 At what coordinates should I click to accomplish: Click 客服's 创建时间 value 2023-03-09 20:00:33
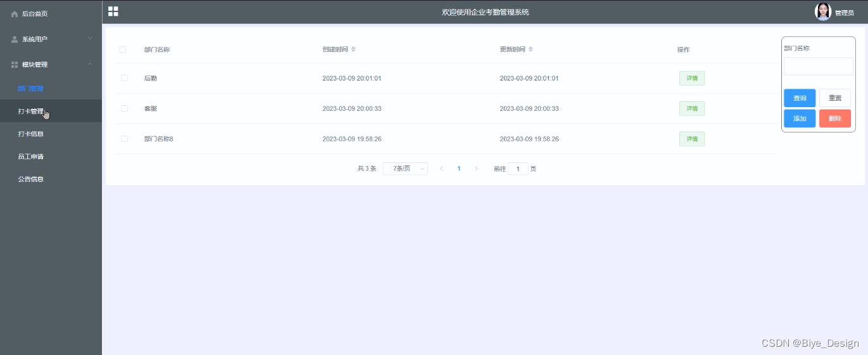pyautogui.click(x=352, y=108)
